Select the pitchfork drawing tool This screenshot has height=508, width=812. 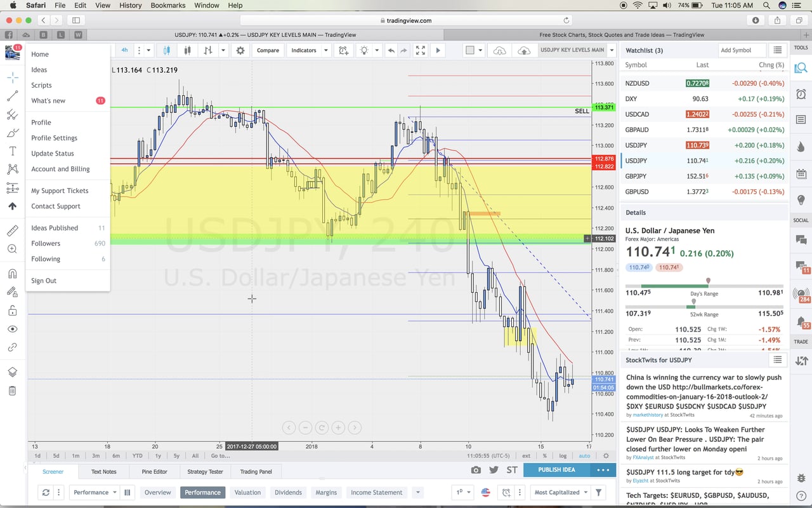(12, 114)
